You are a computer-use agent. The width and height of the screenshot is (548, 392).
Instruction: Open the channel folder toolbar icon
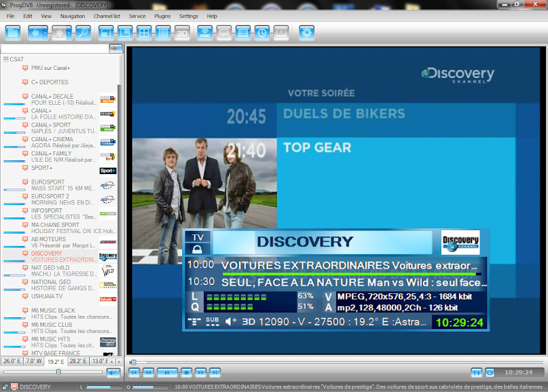13,33
